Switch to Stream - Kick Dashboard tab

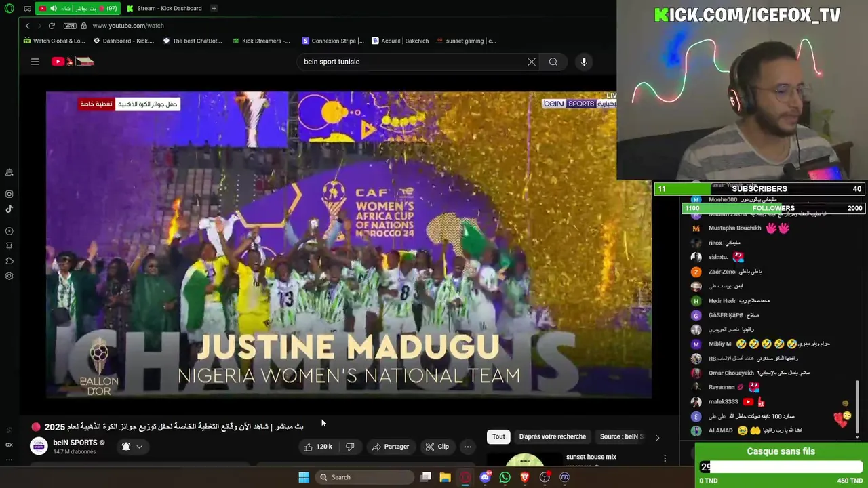click(x=163, y=8)
